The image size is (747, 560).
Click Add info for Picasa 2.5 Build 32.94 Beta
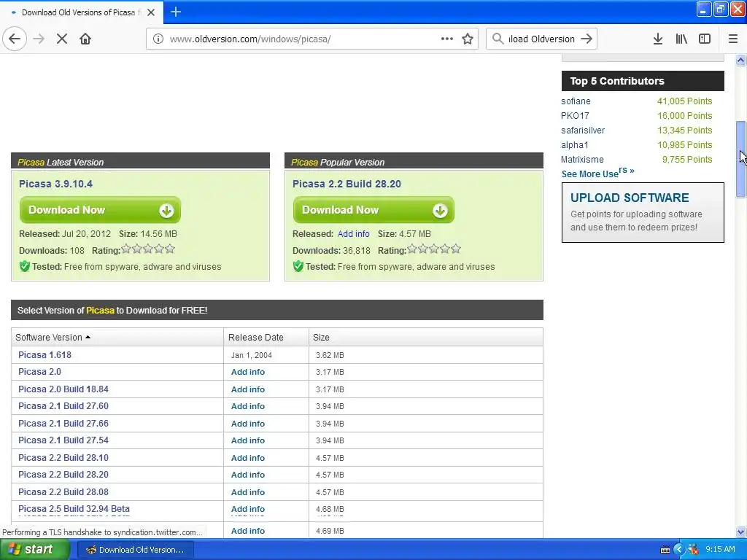[248, 509]
